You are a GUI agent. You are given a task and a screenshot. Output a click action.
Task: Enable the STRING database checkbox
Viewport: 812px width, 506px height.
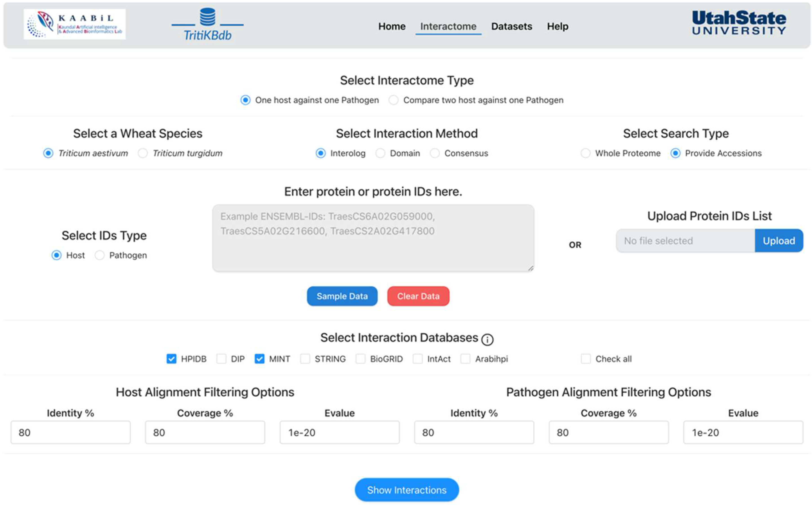(305, 359)
